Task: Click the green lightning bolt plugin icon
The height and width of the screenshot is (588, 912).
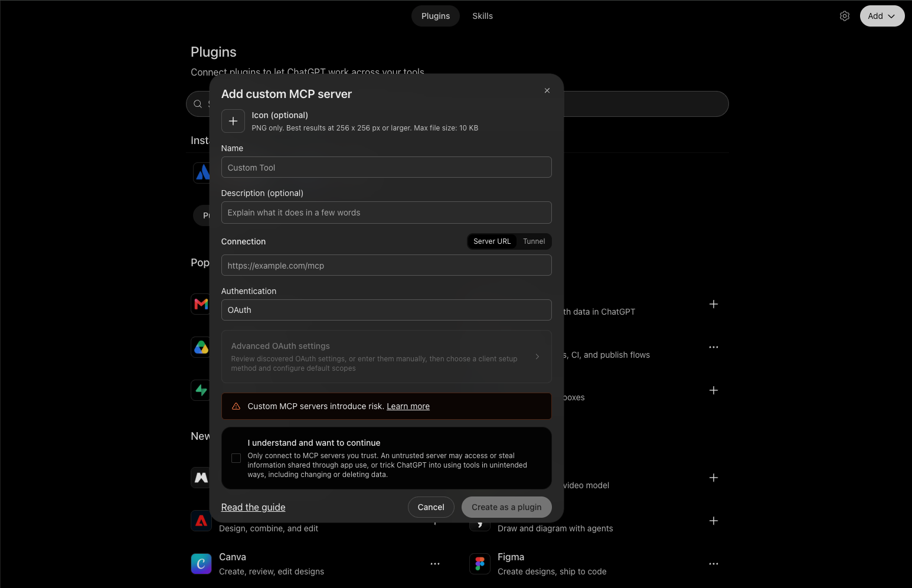Action: [x=201, y=390]
